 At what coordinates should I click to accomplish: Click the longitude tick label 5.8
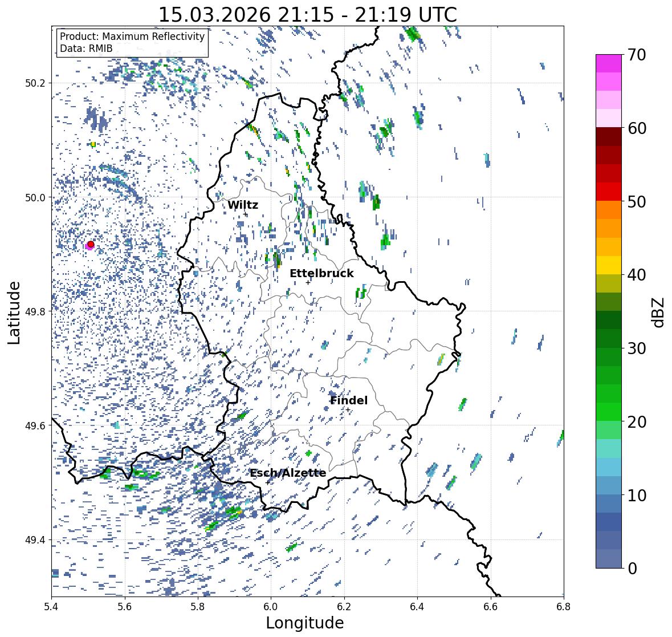[x=198, y=607]
